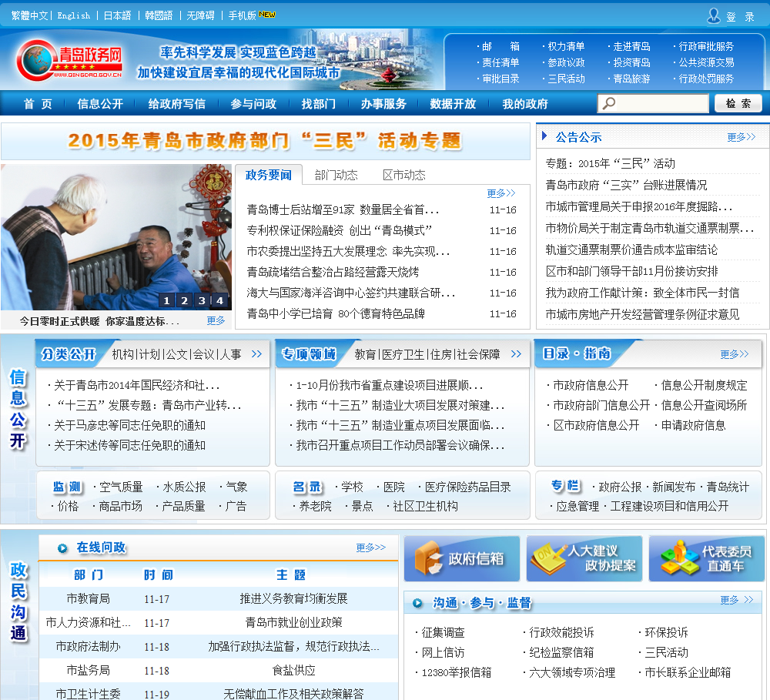The height and width of the screenshot is (700, 770).
Task: Open 更多 beside the photo caption
Action: pyautogui.click(x=216, y=320)
